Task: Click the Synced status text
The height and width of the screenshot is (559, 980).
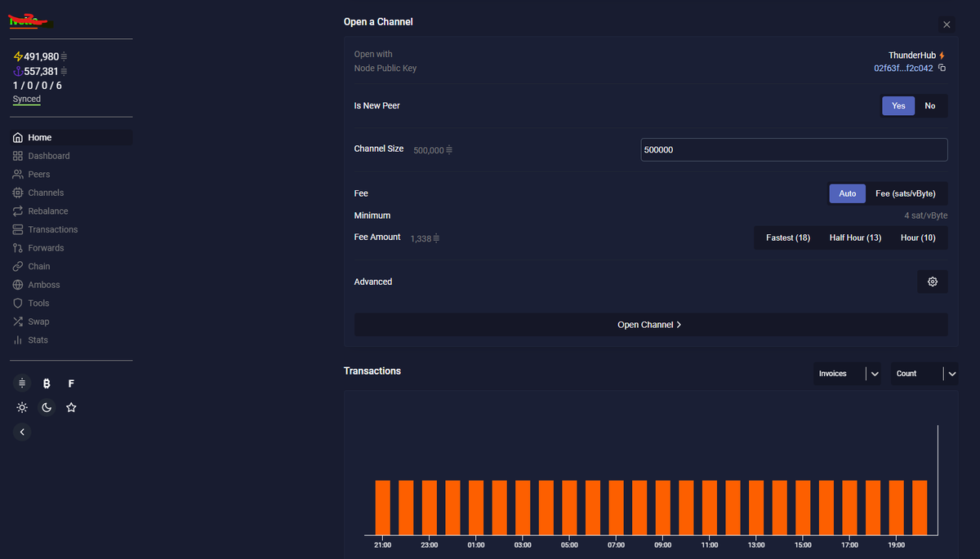Action: (27, 99)
